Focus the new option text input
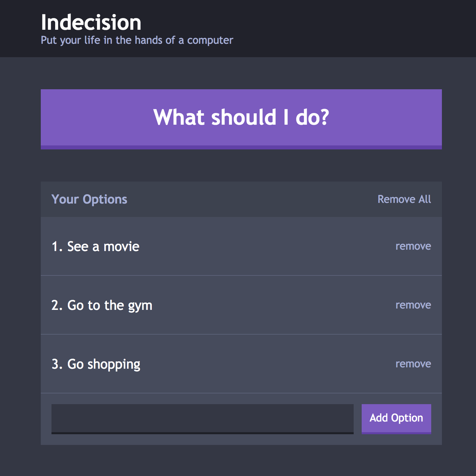Image resolution: width=476 pixels, height=476 pixels. (202, 418)
